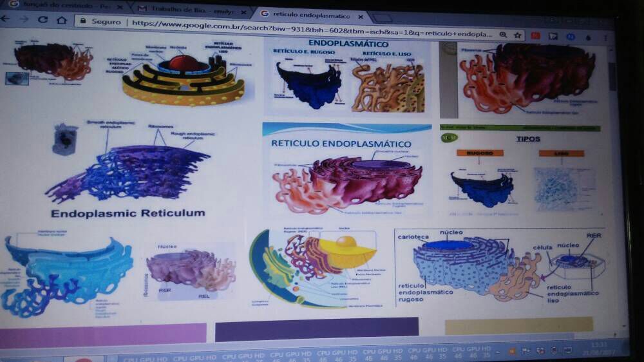This screenshot has height=362, width=644.
Task: Open the TIPOS rugoso and liso image
Action: coord(522,170)
